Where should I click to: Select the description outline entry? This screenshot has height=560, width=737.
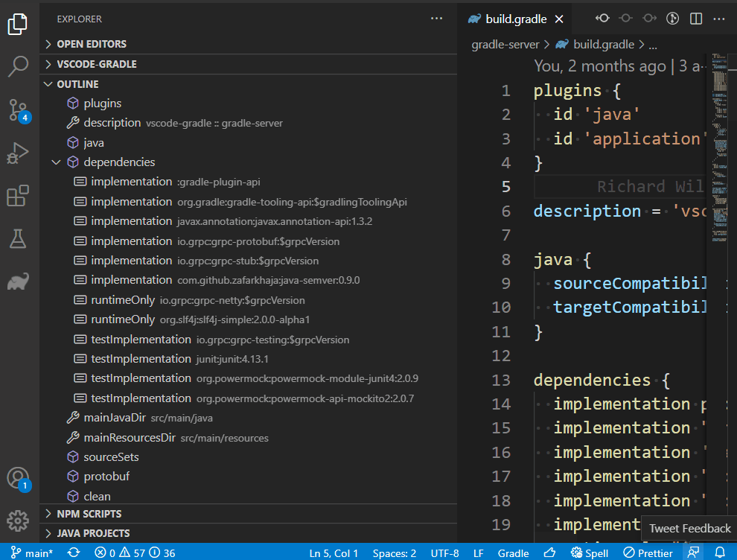[x=248, y=123]
